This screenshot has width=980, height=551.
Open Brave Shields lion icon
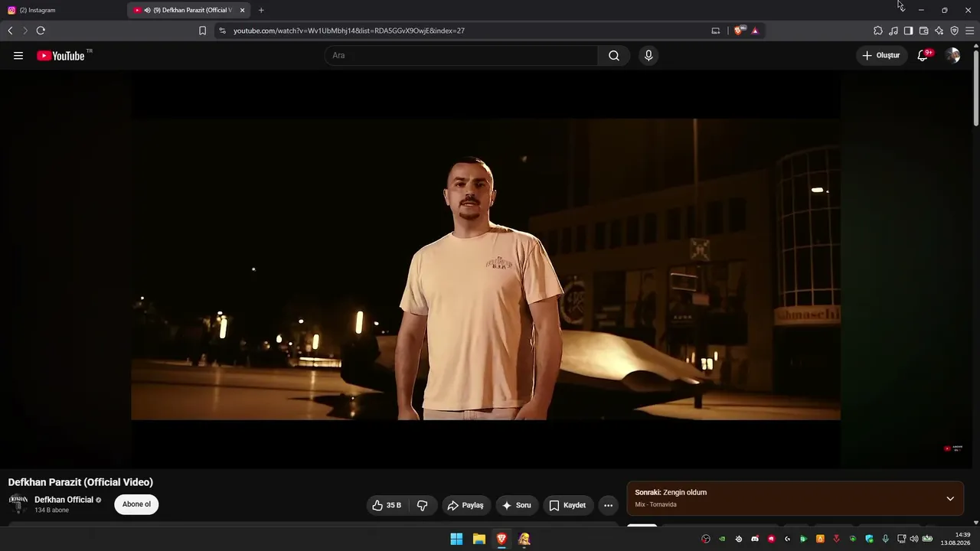point(738,31)
